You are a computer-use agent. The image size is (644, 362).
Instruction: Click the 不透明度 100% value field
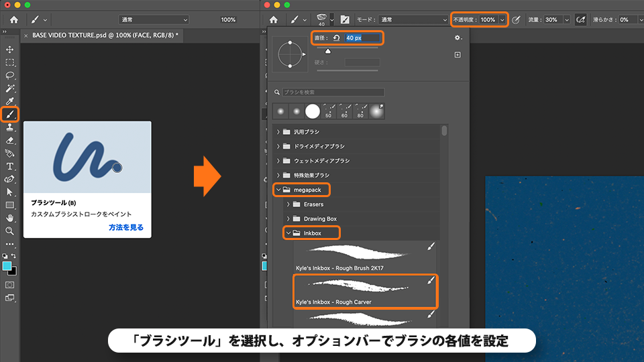click(x=488, y=19)
